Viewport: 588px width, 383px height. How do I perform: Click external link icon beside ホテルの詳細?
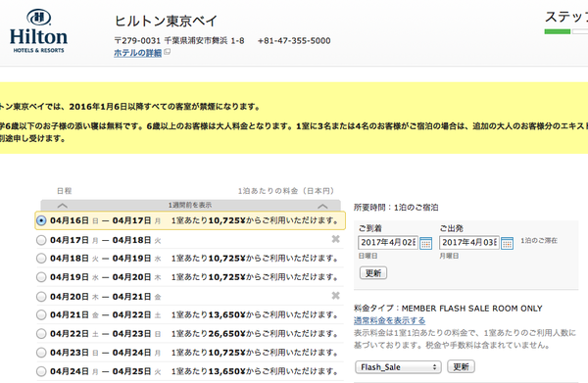tap(168, 52)
